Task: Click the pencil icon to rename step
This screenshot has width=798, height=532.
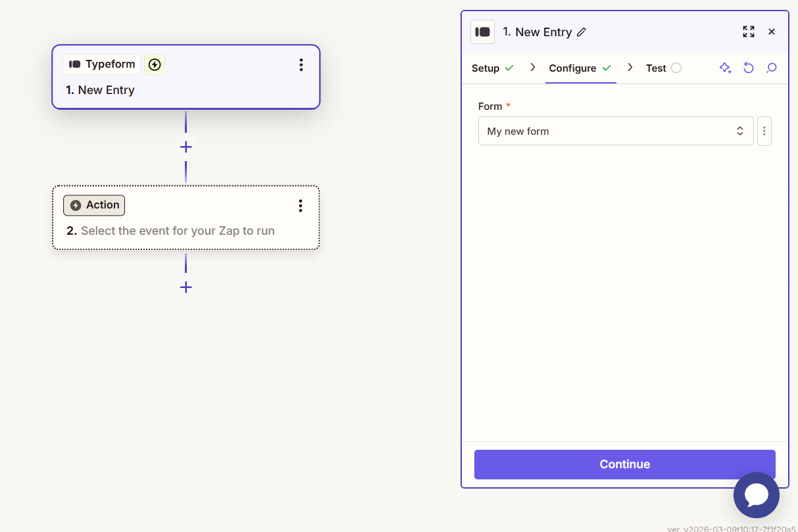Action: point(581,32)
